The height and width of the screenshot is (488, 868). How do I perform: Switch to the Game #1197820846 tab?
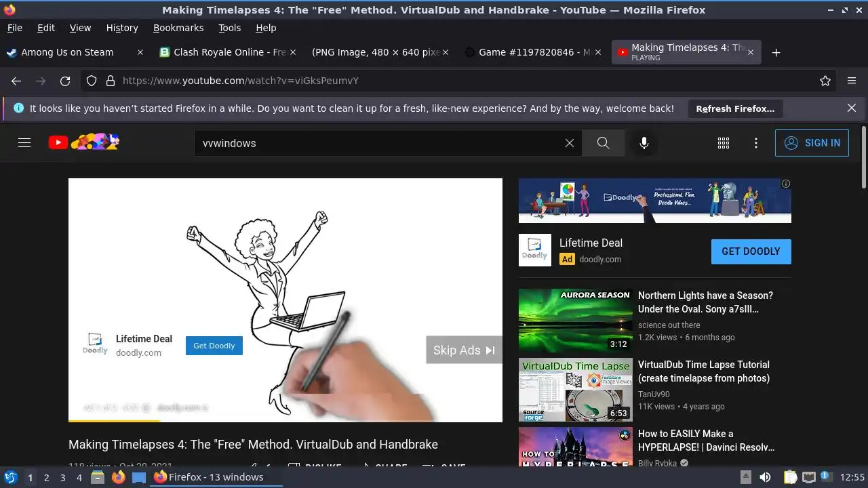coord(532,52)
